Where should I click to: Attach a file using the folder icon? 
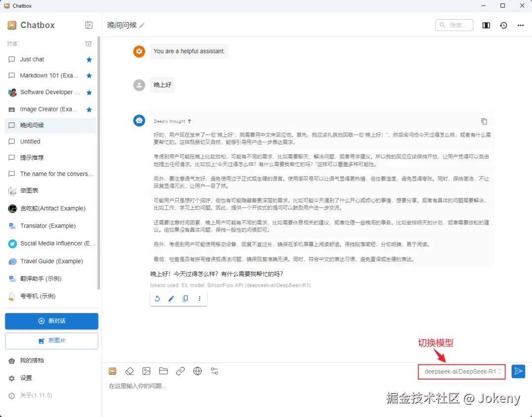pos(163,371)
